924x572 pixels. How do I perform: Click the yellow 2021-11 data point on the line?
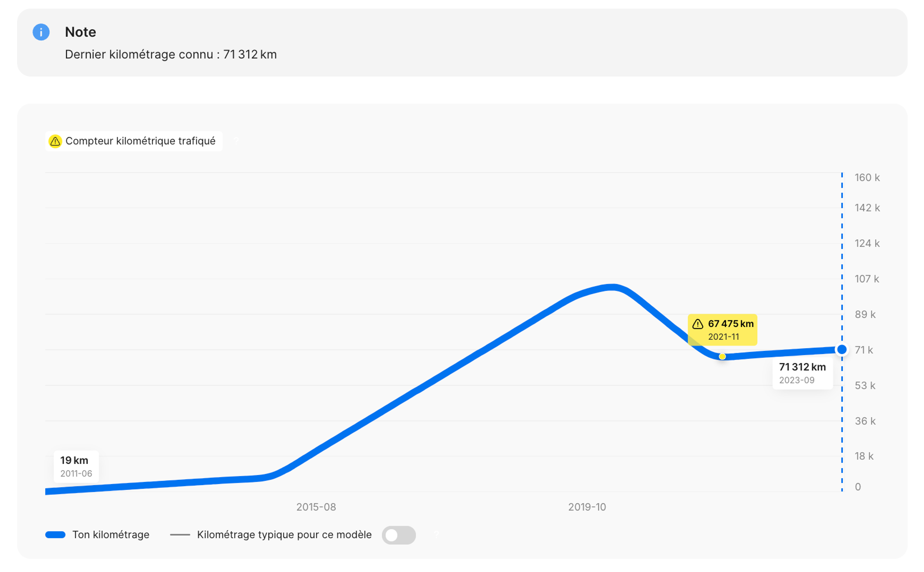pyautogui.click(x=722, y=356)
